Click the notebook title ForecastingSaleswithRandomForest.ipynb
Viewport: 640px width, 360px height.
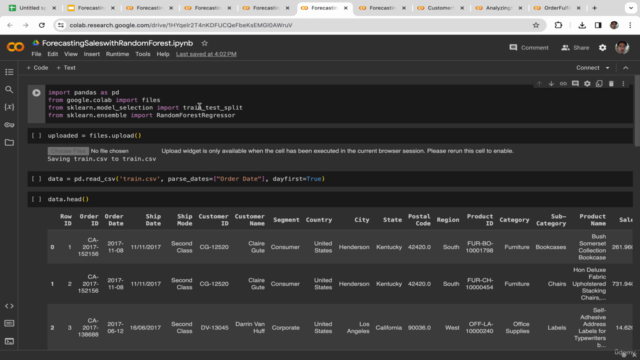[x=117, y=43]
